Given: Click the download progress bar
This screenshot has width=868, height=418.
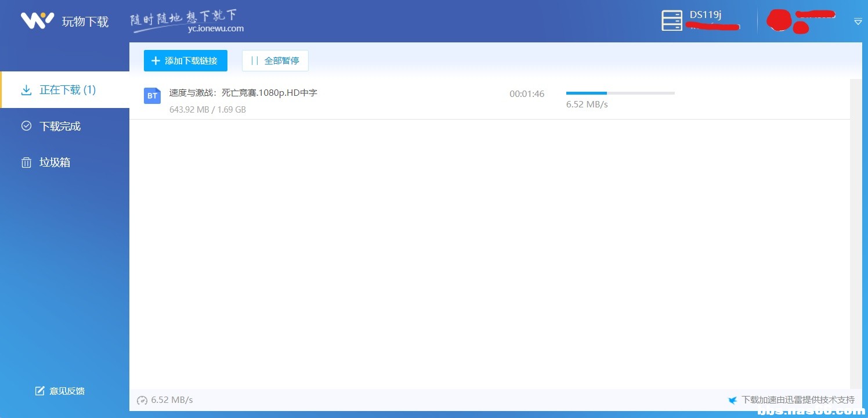Looking at the screenshot, I should click(x=620, y=93).
